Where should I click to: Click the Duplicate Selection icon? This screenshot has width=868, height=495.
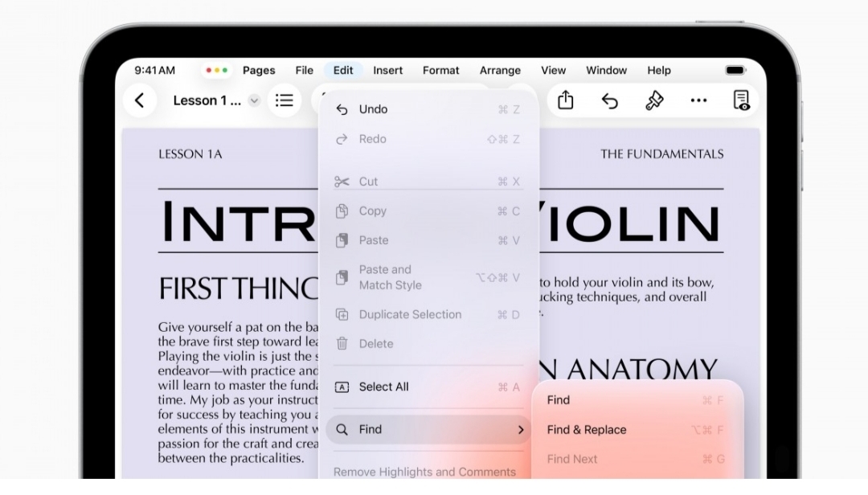(342, 314)
